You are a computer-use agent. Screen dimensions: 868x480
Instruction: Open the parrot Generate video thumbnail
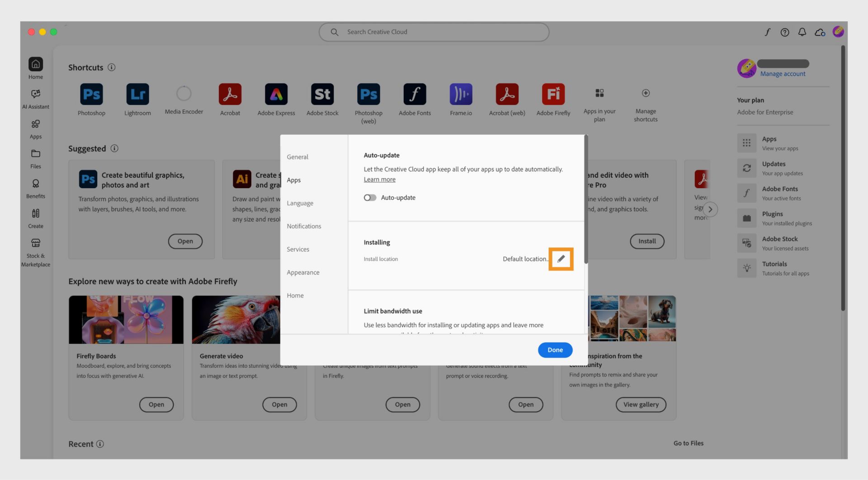point(236,319)
